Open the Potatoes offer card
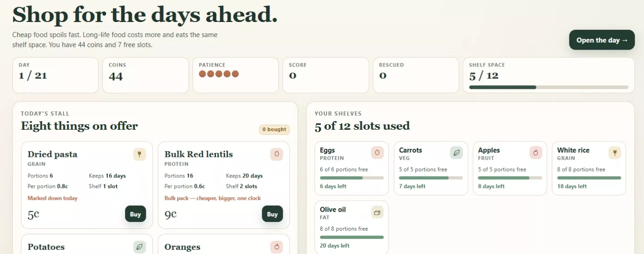Viewport: 644px width, 254px height. [x=87, y=244]
